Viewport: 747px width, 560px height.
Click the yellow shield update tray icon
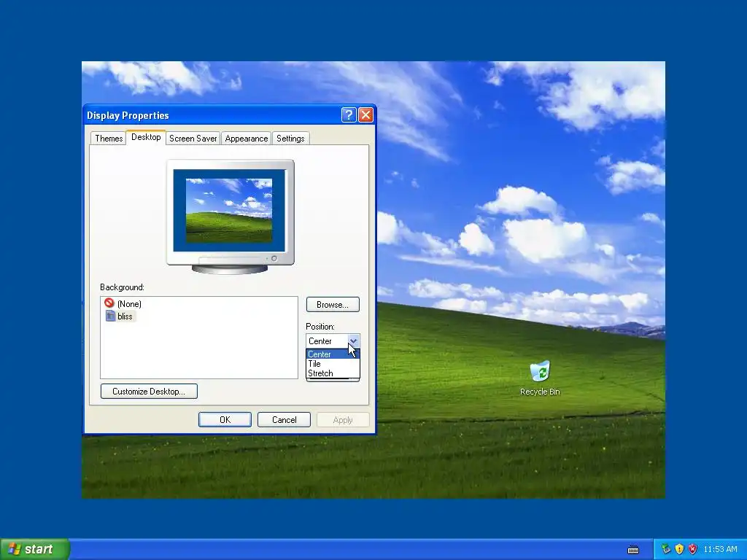[x=679, y=549]
